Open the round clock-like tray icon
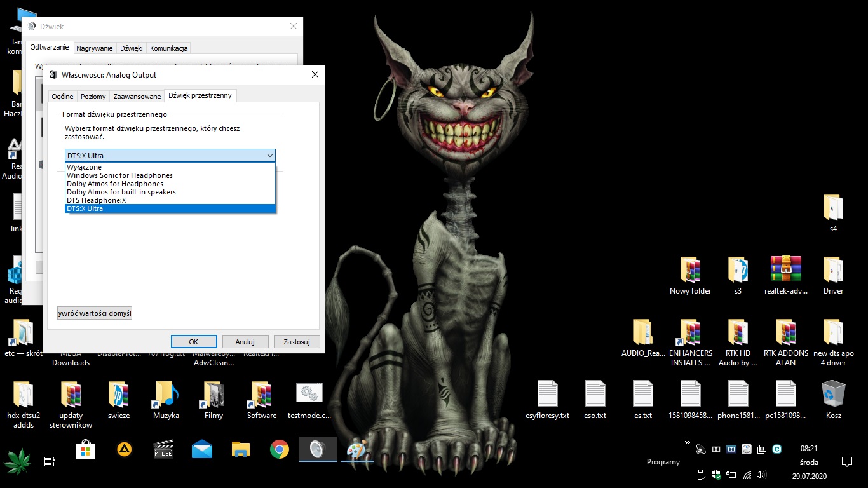 pos(747,449)
